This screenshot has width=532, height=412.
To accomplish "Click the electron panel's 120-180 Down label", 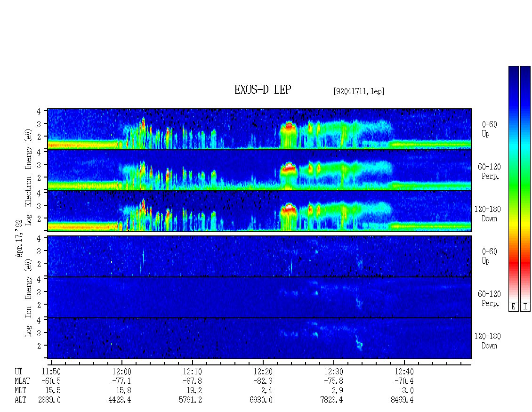I will point(488,214).
